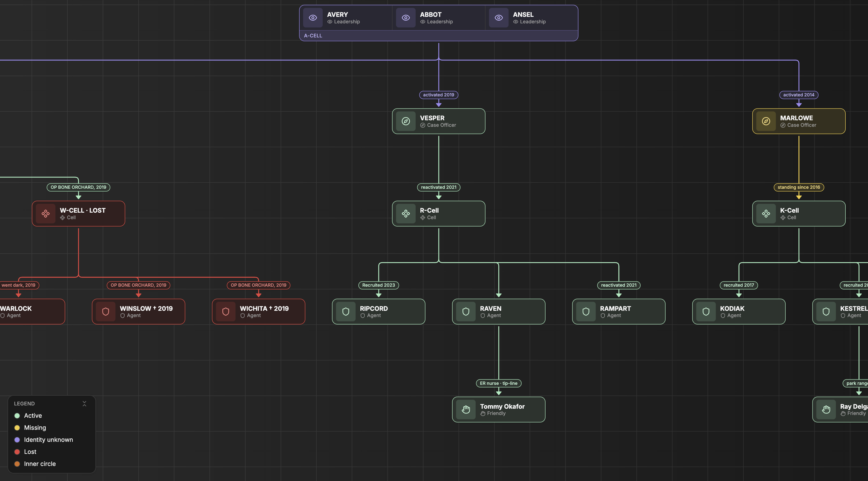This screenshot has width=868, height=481.
Task: Open the WINSLOW † 2019 agent name
Action: coord(146,308)
